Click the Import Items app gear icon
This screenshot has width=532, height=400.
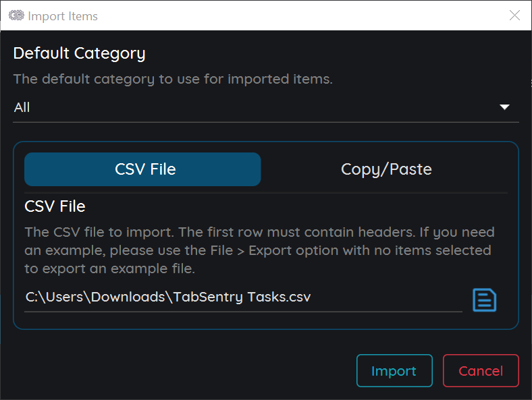coord(16,16)
